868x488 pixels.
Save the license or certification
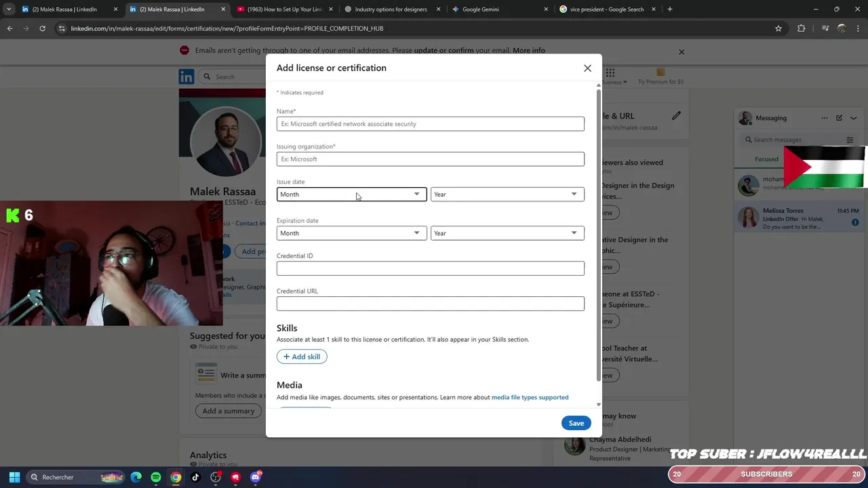[x=576, y=423]
